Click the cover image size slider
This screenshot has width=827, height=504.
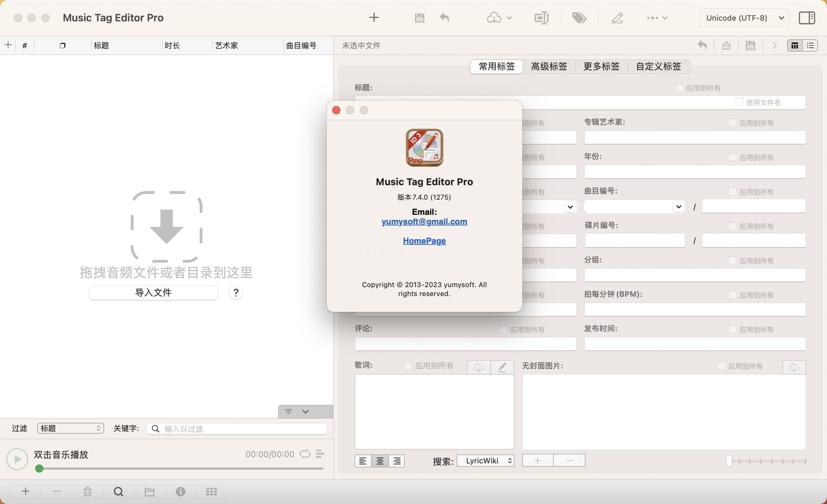pos(767,461)
